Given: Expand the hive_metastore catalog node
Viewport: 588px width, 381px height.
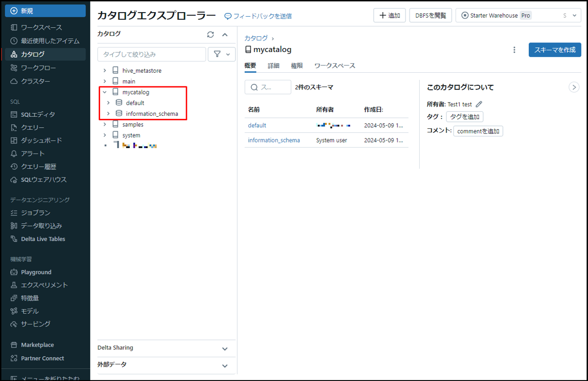Looking at the screenshot, I should point(105,70).
